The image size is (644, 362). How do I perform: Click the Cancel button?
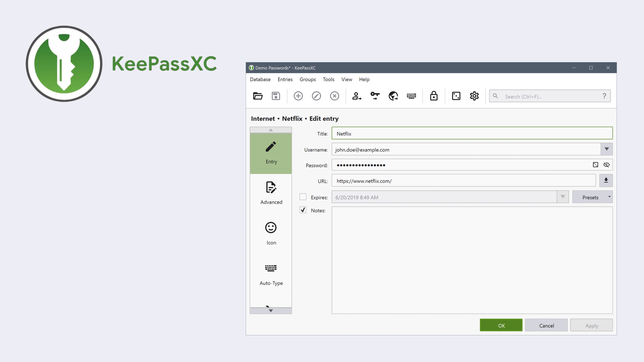(546, 325)
